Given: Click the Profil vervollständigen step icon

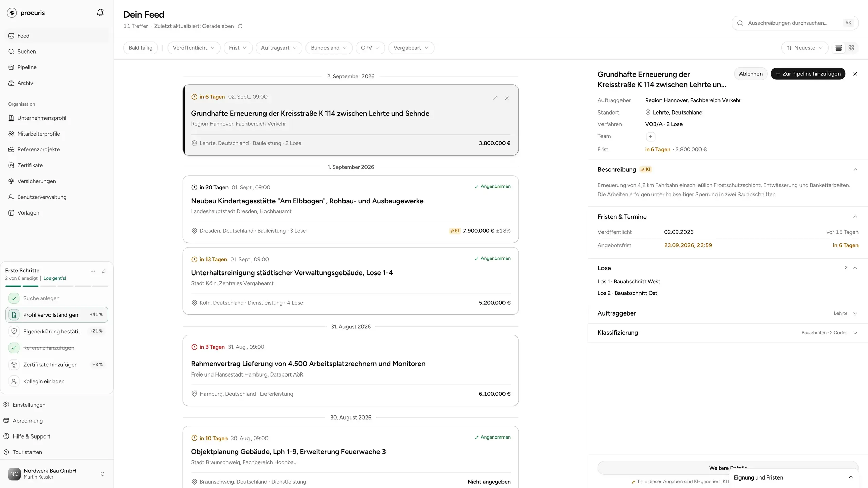Looking at the screenshot, I should point(14,315).
